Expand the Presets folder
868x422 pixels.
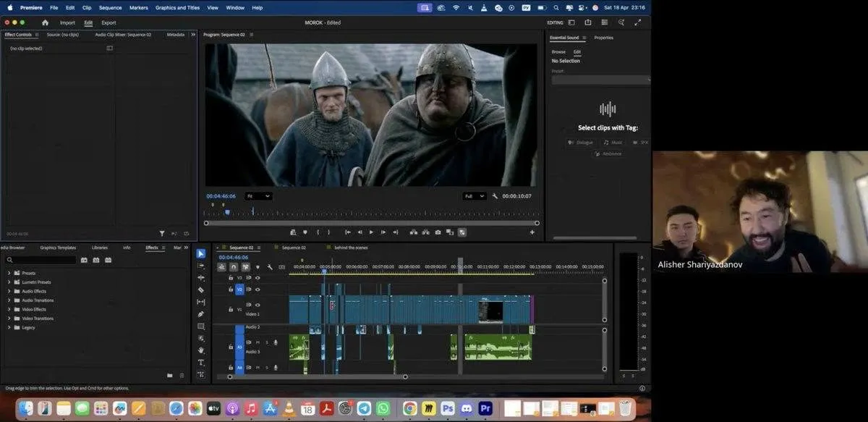point(9,273)
